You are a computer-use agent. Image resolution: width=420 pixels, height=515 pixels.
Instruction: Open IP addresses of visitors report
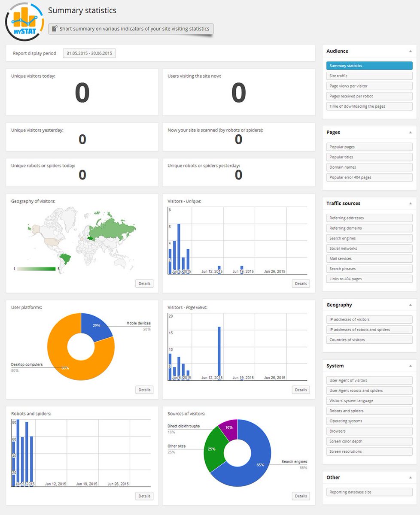[369, 319]
